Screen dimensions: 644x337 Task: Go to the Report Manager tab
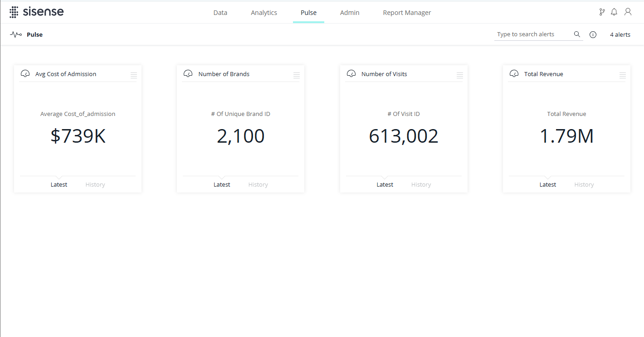pyautogui.click(x=407, y=13)
